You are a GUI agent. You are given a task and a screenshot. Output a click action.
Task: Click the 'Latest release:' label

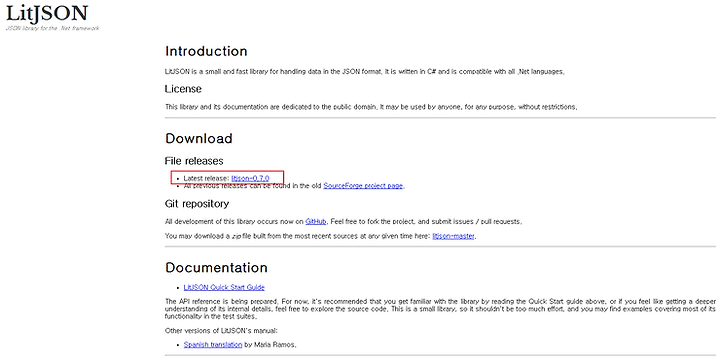click(206, 178)
